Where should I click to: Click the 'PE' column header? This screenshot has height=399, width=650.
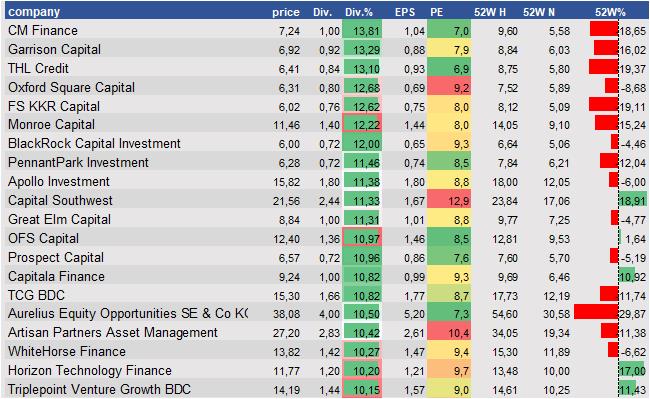coord(437,12)
